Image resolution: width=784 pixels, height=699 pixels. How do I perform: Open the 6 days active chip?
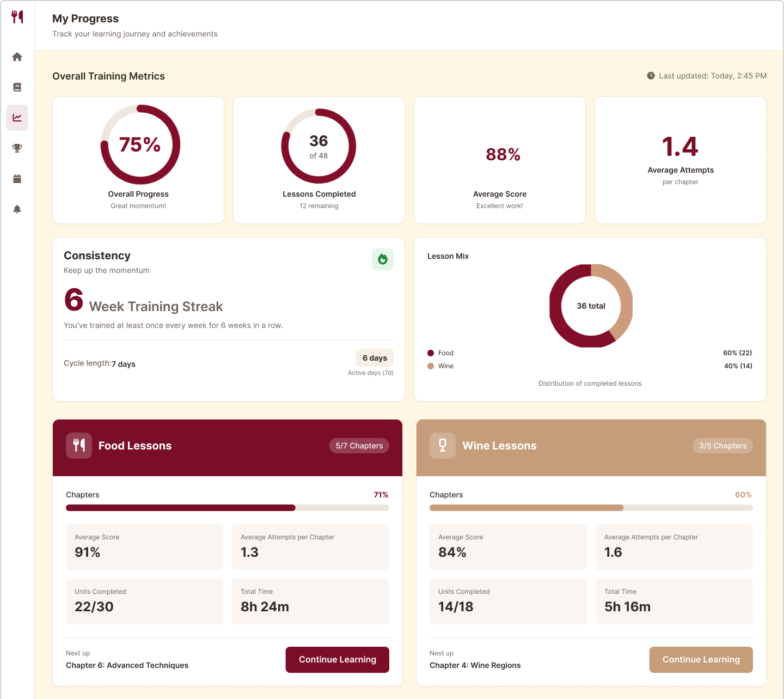tap(375, 357)
